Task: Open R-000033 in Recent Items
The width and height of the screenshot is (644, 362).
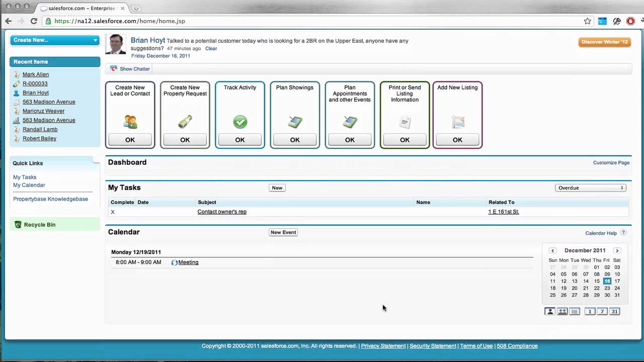Action: coord(35,84)
